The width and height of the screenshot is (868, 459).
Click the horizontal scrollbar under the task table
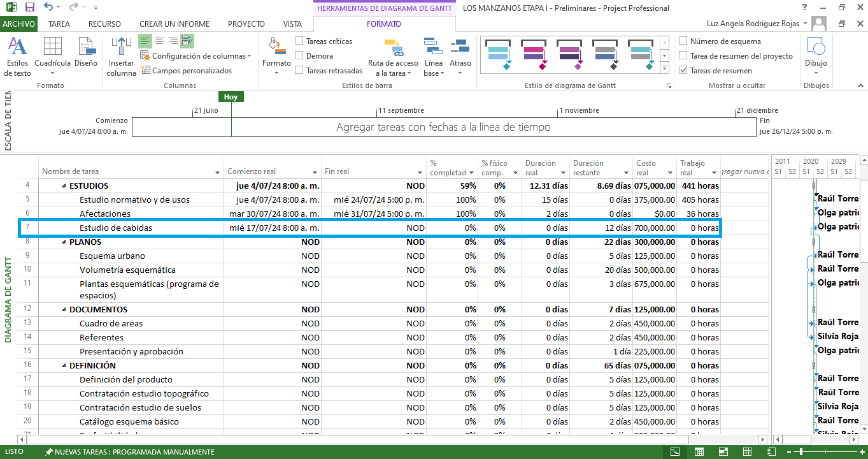(358, 439)
